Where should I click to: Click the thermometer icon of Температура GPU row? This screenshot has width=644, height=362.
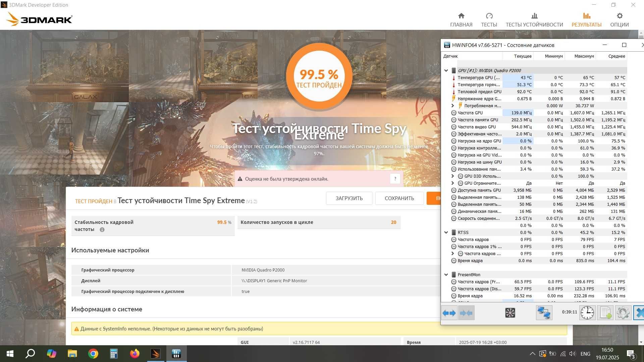pyautogui.click(x=454, y=78)
